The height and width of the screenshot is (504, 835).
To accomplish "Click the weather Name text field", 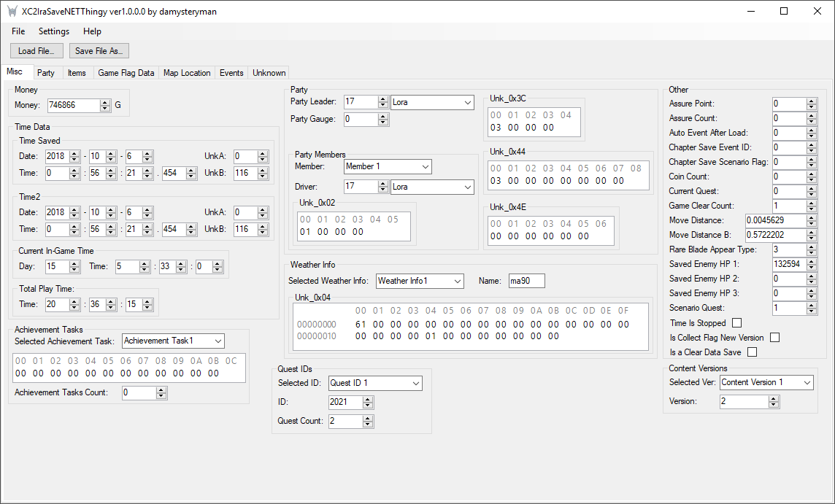I will click(x=526, y=281).
